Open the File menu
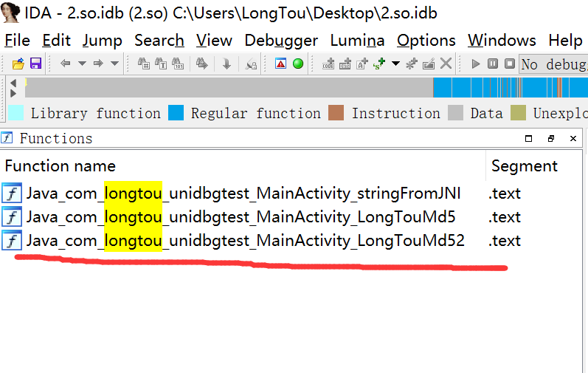Image resolution: width=588 pixels, height=373 pixels. click(17, 40)
